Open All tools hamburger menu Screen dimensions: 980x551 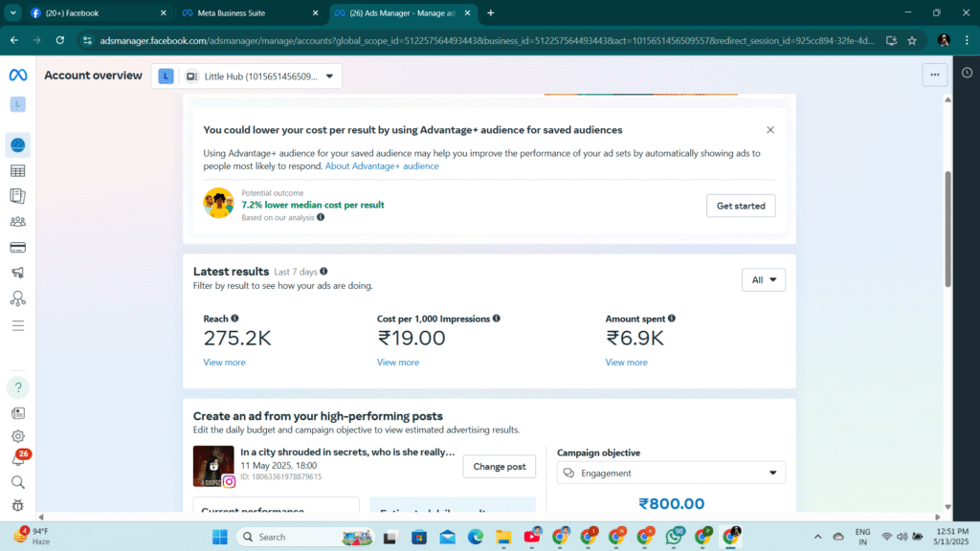click(17, 325)
